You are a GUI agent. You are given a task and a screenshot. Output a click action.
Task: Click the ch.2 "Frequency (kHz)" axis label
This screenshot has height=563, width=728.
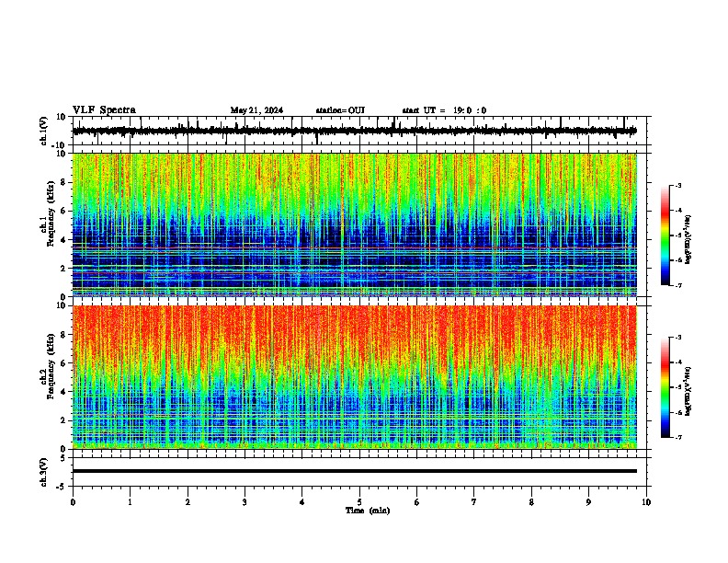(51, 366)
